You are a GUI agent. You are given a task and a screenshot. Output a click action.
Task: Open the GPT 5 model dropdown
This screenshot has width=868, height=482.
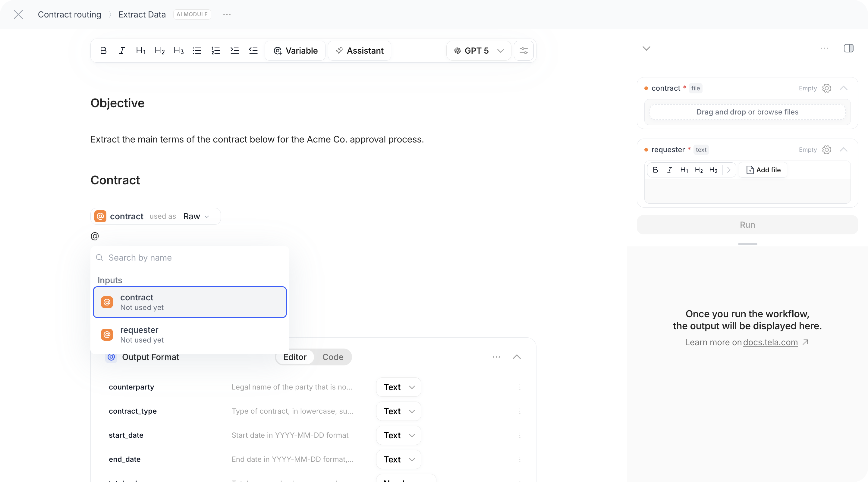(x=479, y=51)
